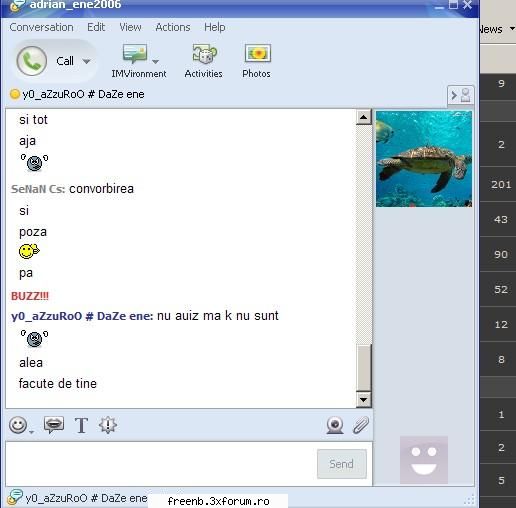Click the yellow status icon beside y0_aZzuRoO
The height and width of the screenshot is (508, 516).
pos(15,94)
